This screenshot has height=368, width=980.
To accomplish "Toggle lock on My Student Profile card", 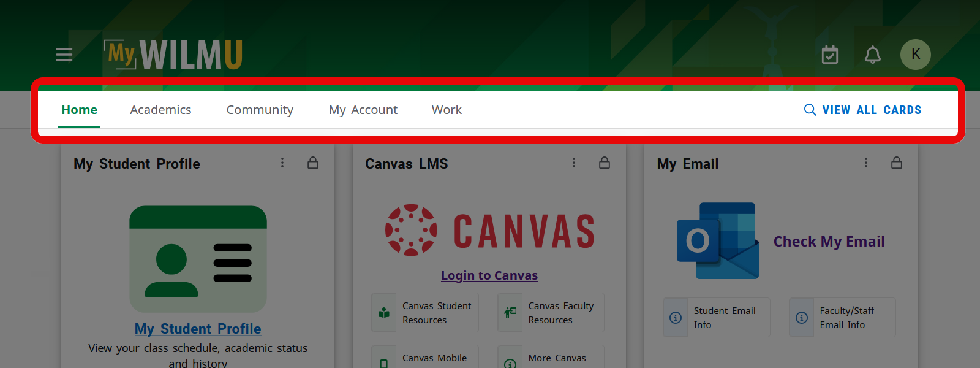I will [313, 163].
